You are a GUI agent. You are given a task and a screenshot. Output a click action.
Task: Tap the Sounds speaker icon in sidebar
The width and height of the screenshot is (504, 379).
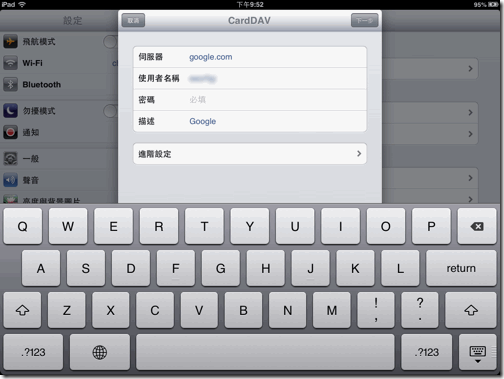(10, 180)
